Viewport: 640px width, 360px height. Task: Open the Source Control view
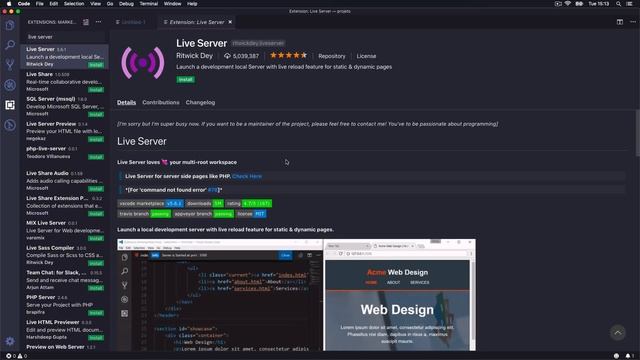tap(10, 64)
